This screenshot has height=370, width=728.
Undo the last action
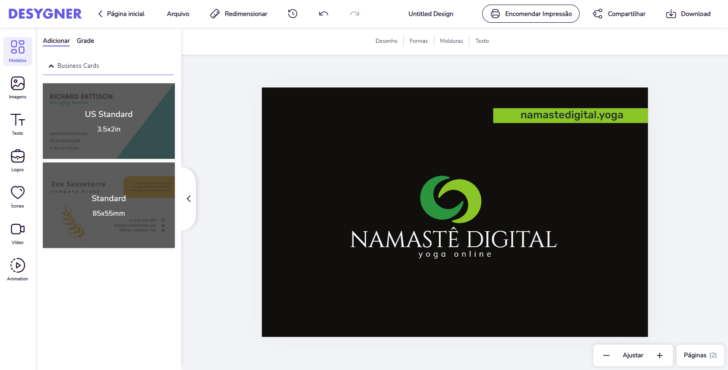[324, 14]
